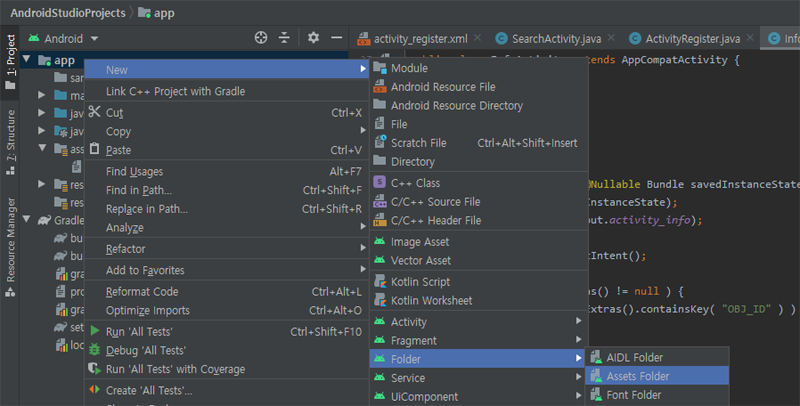This screenshot has height=406, width=800.
Task: Click Debug 'All Tests' bug icon
Action: coord(94,350)
